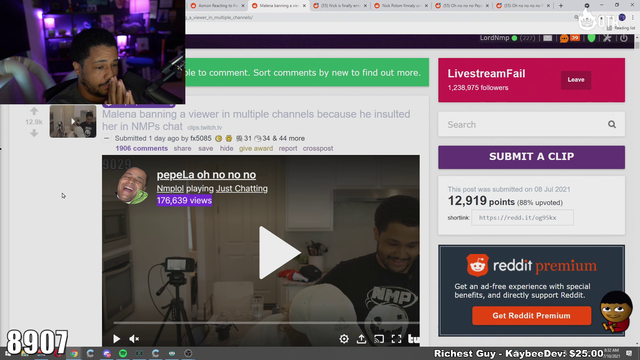640x360 pixels.
Task: Click the post thumbnail image
Action: (73, 121)
